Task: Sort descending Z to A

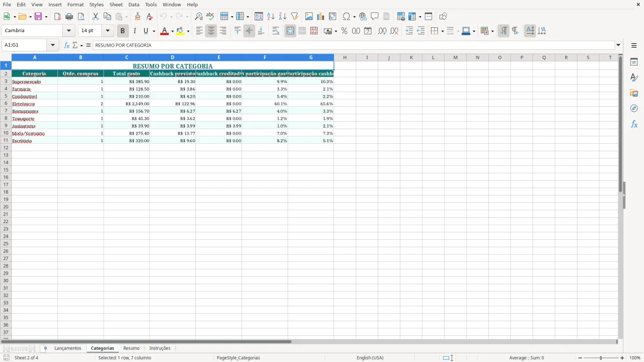Action: [x=283, y=17]
